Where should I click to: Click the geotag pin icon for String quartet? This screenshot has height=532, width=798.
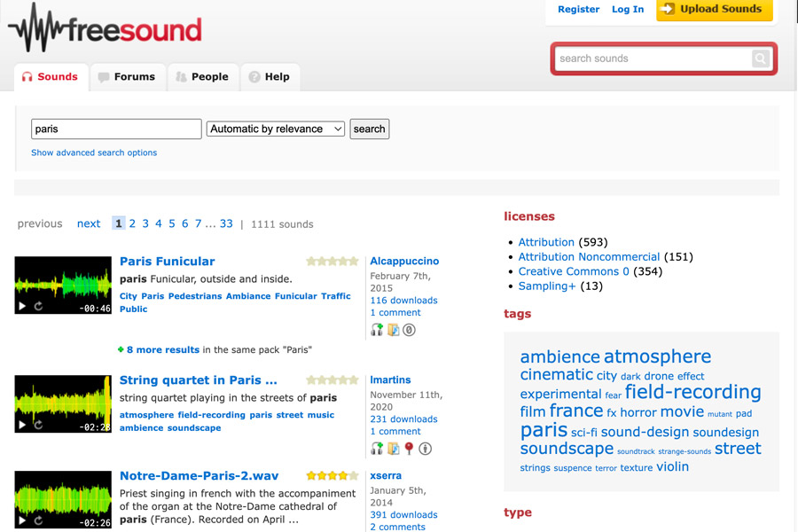point(409,448)
